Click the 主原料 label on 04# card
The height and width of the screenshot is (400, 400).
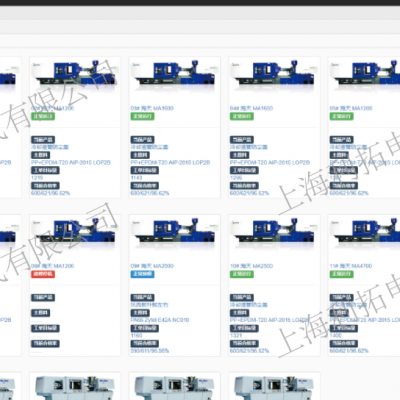coord(239,155)
